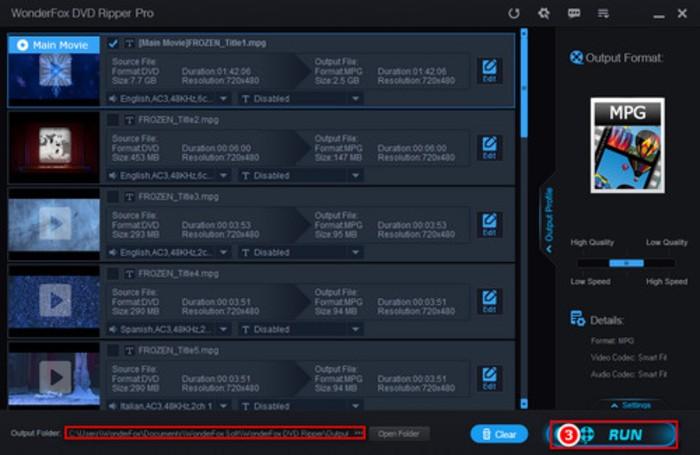
Task: Play the FROZEN_Title2 thumbnail preview
Action: coord(55,146)
